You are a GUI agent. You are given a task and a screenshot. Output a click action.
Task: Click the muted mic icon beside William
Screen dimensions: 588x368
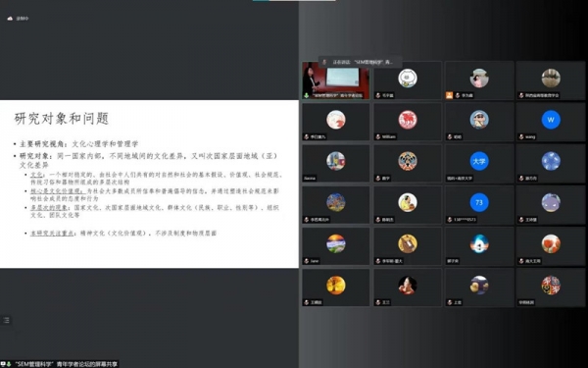[x=378, y=136]
